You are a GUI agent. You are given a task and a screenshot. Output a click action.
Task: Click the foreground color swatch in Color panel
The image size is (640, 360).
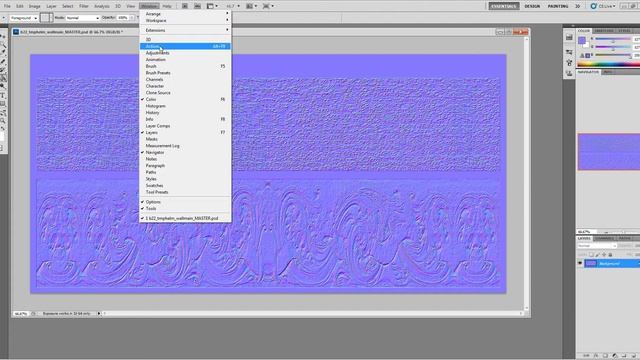point(582,40)
